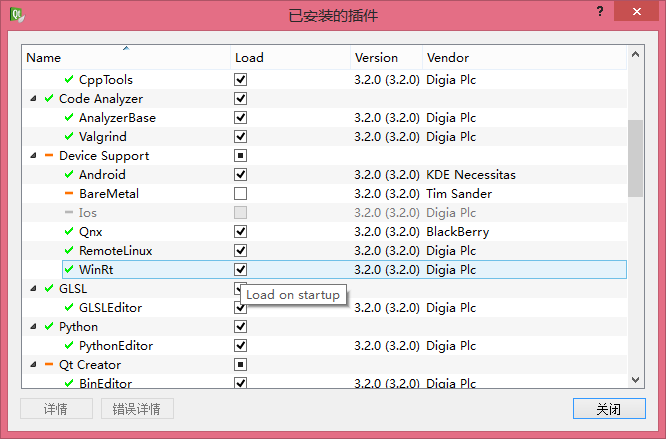Collapse the Python group
Viewport: 666px width, 439px height.
point(33,326)
